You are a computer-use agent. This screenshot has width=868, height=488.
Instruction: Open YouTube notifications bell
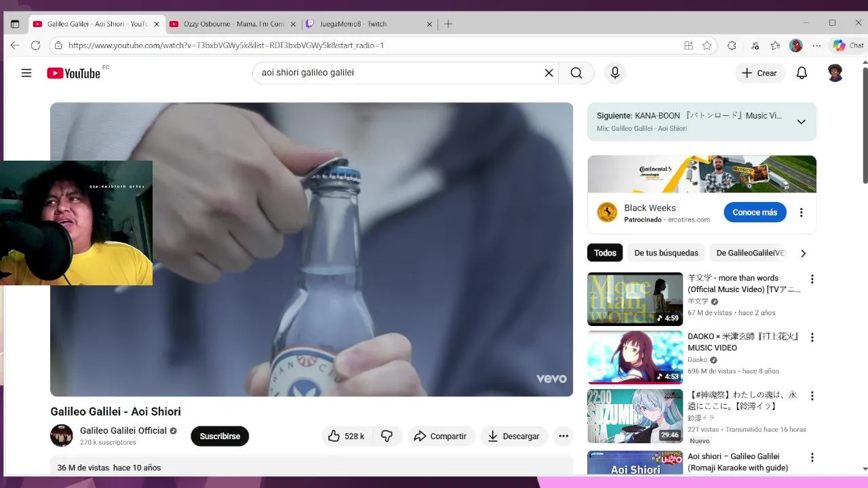click(x=802, y=73)
